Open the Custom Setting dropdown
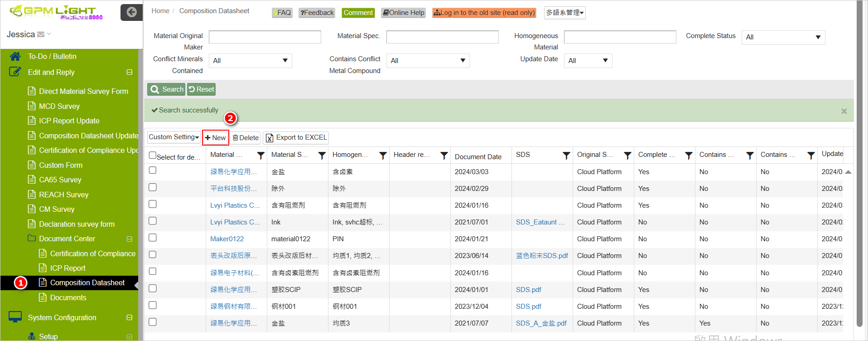 [x=174, y=137]
